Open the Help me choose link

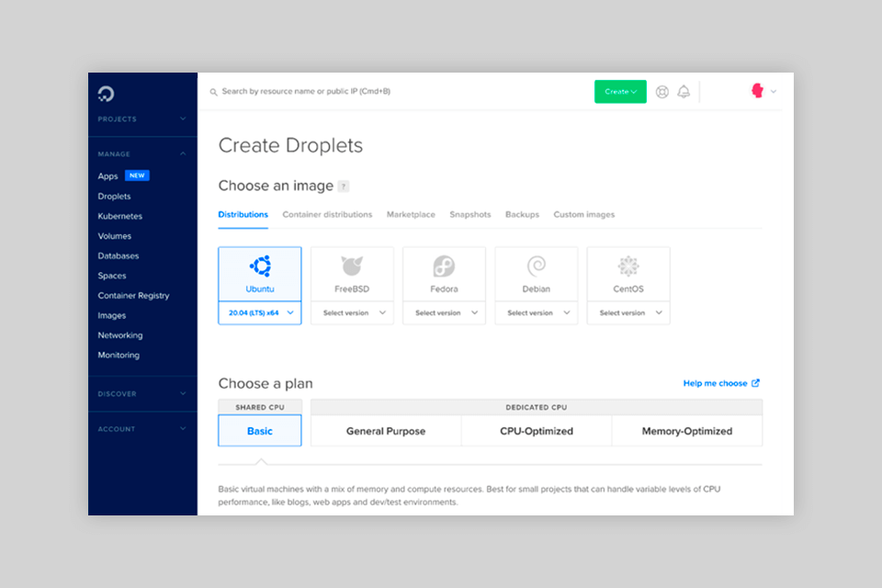(x=721, y=383)
